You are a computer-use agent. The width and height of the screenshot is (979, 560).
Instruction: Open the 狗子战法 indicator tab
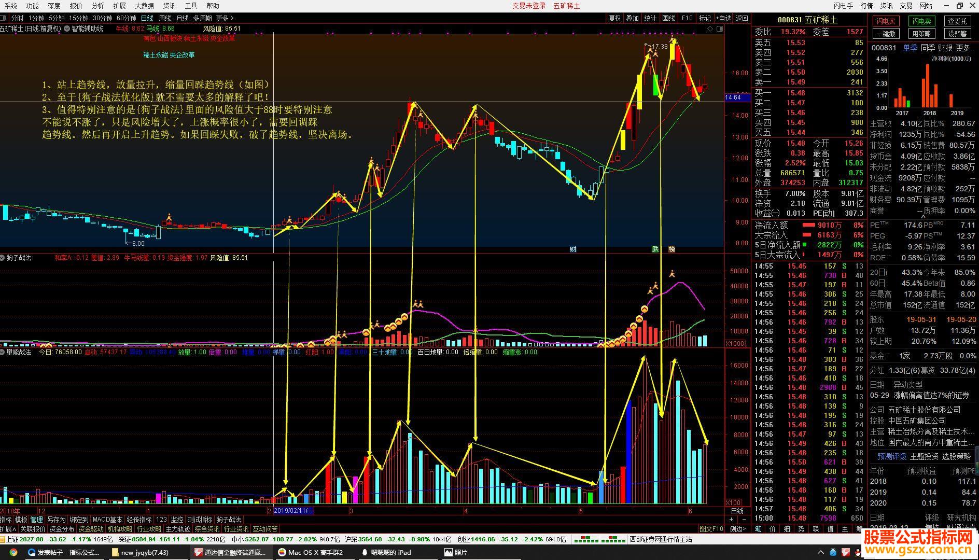[229, 520]
